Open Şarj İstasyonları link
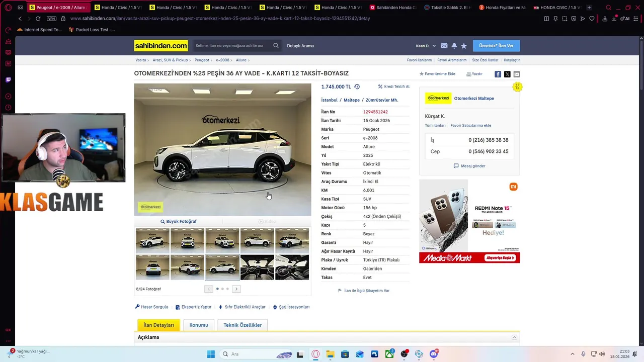Viewport: 644px width, 362px height. pyautogui.click(x=291, y=307)
